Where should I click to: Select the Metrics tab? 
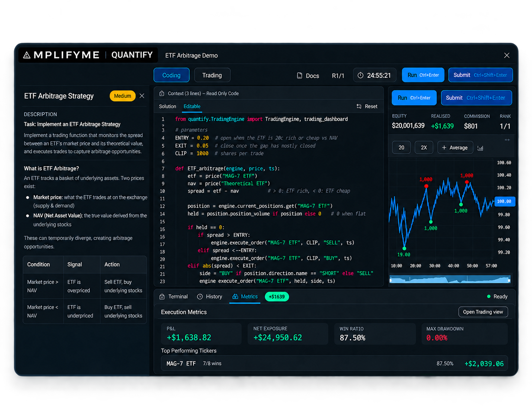click(245, 296)
